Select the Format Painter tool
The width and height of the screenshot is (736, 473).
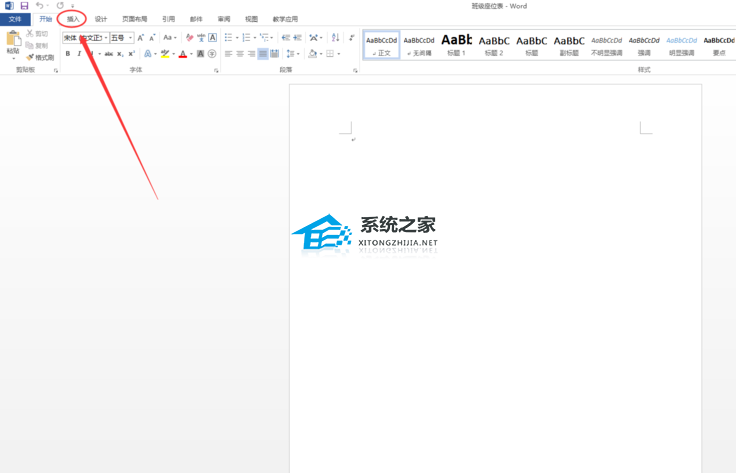pos(41,57)
